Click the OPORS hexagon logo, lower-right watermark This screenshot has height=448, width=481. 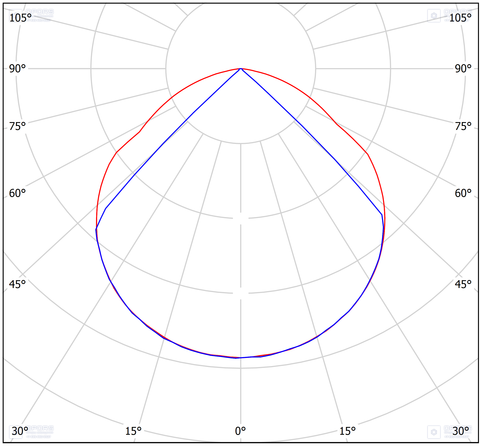[434, 432]
